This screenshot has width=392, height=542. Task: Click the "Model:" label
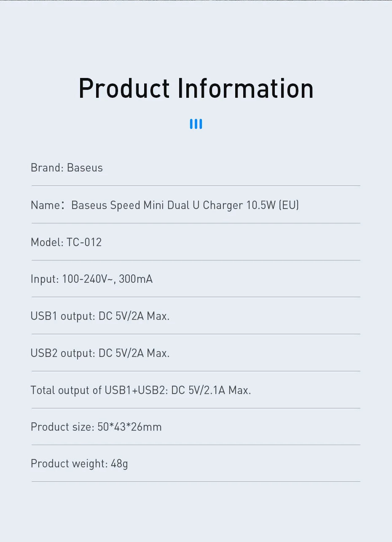coord(47,242)
